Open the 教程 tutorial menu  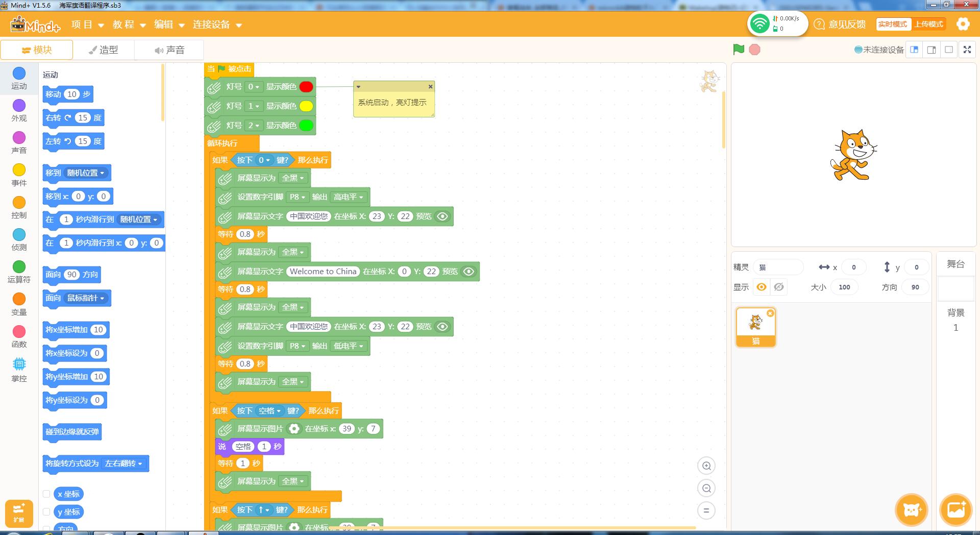(x=129, y=25)
